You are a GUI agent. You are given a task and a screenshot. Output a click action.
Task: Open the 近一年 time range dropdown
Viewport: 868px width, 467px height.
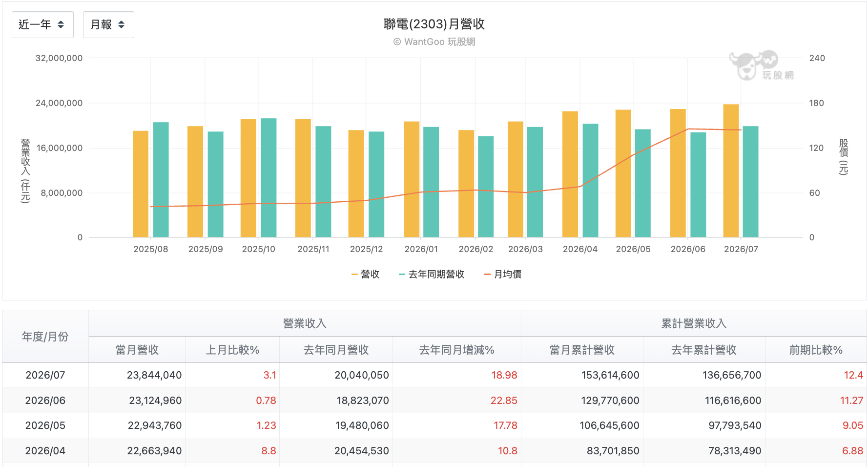[42, 24]
